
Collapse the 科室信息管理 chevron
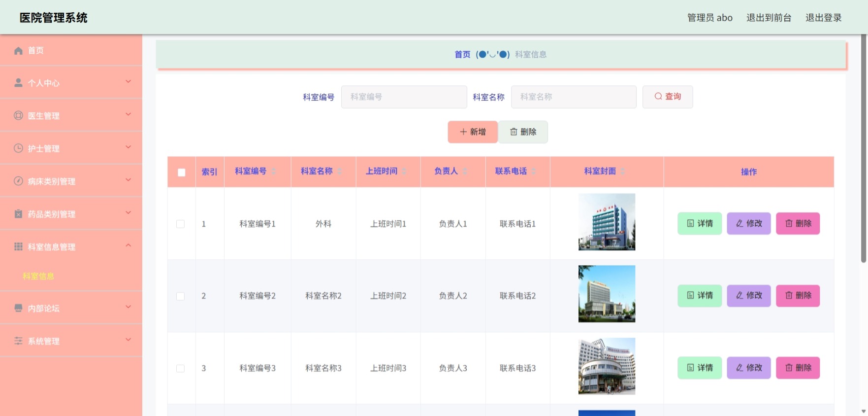pos(128,245)
